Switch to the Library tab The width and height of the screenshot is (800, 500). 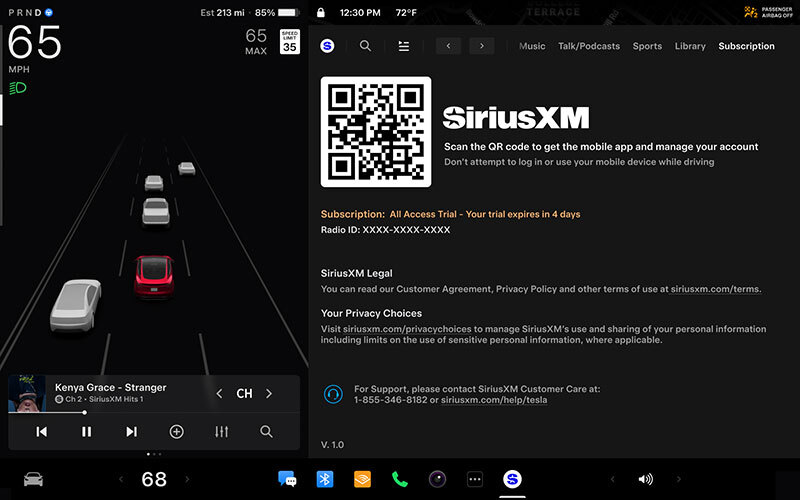[x=690, y=46]
